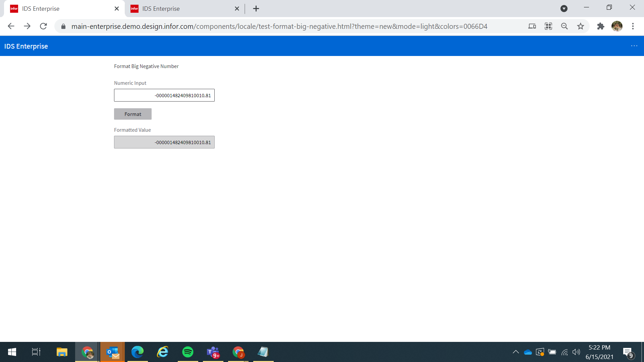Open the Chrome extensions puzzle icon
Image resolution: width=644 pixels, height=362 pixels.
(600, 26)
